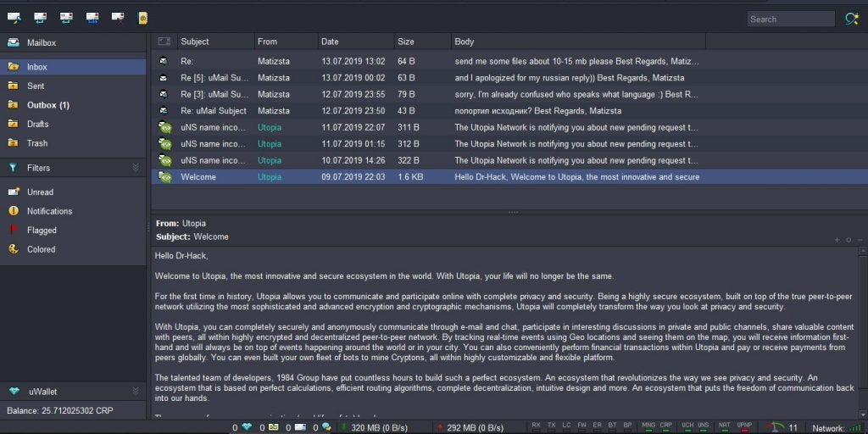Sort mail list by From column
868x434 pixels.
[287, 42]
